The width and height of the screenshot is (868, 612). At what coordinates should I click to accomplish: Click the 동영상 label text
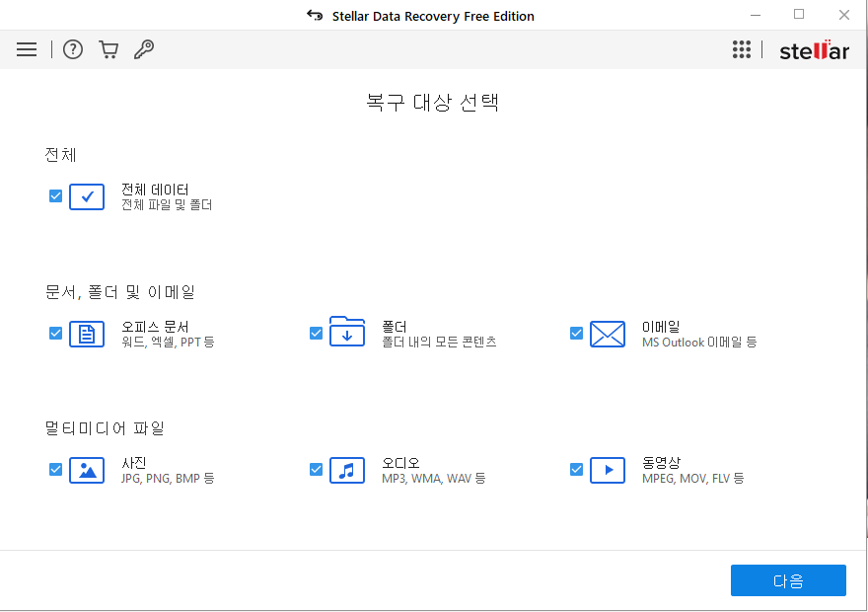(661, 463)
